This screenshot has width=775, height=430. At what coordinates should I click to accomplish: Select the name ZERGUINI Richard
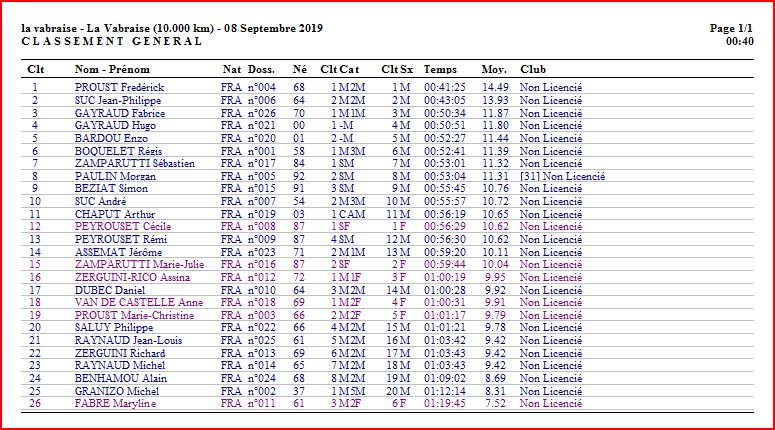click(x=120, y=354)
